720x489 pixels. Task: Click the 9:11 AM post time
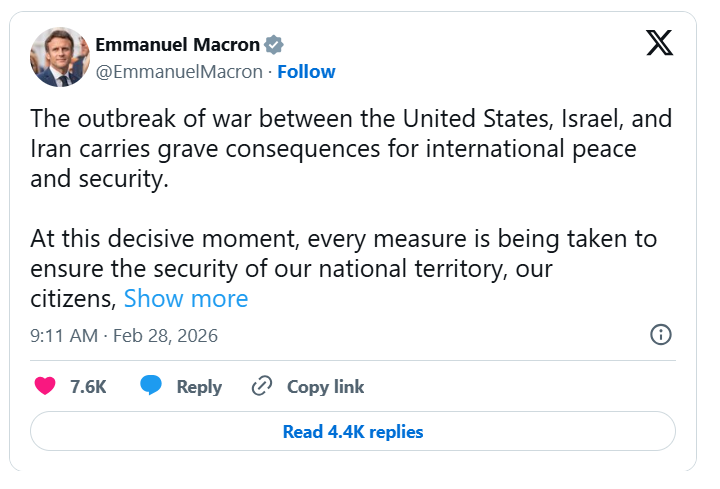64,336
